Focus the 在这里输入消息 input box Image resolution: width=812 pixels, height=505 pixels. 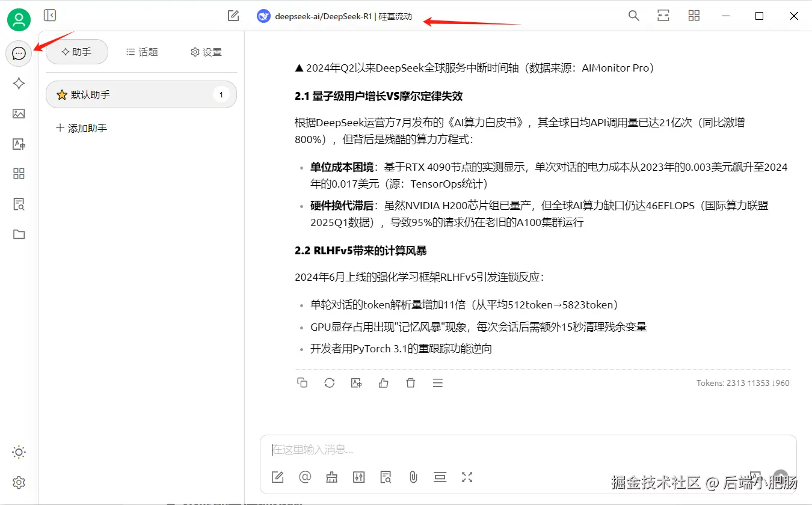[528, 450]
